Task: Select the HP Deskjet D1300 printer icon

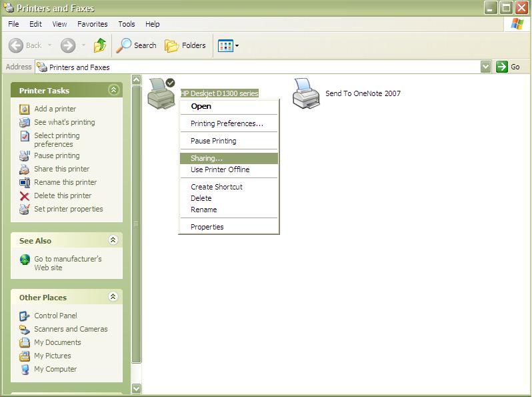Action: point(161,93)
